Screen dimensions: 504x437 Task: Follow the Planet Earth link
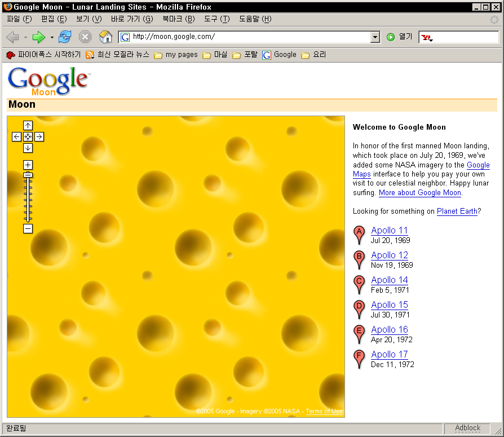click(457, 211)
